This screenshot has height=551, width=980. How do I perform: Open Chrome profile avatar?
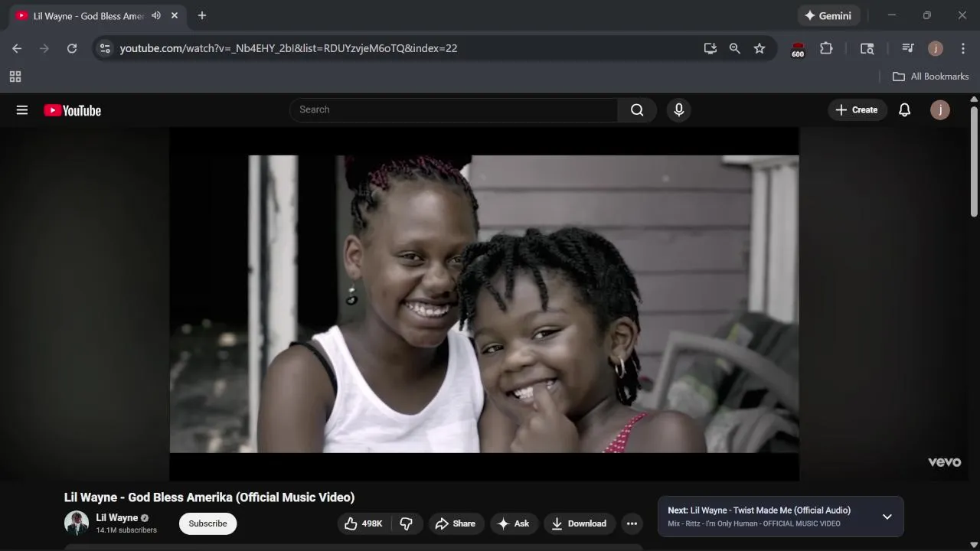tap(936, 48)
